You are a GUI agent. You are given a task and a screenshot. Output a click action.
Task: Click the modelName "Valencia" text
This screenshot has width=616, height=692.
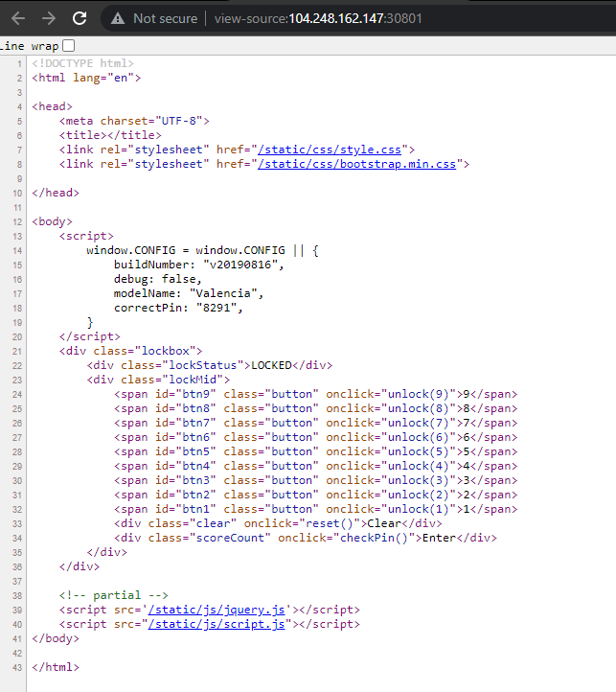pos(225,293)
